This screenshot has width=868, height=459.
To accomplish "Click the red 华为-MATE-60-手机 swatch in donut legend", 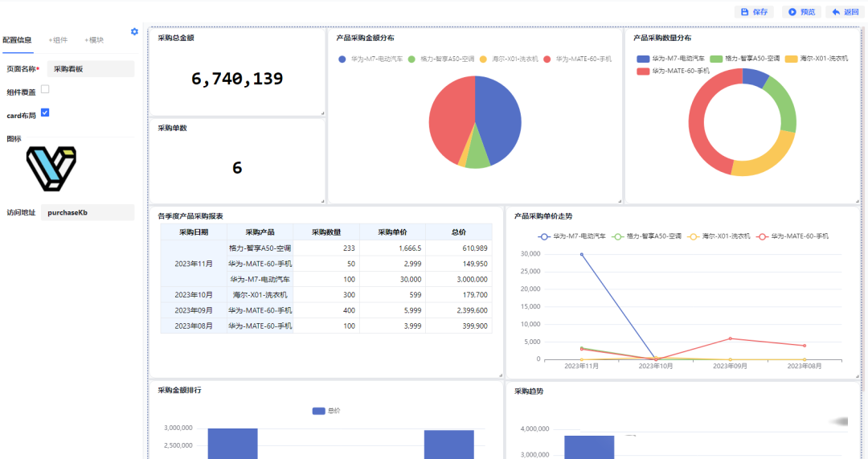I will pos(643,71).
